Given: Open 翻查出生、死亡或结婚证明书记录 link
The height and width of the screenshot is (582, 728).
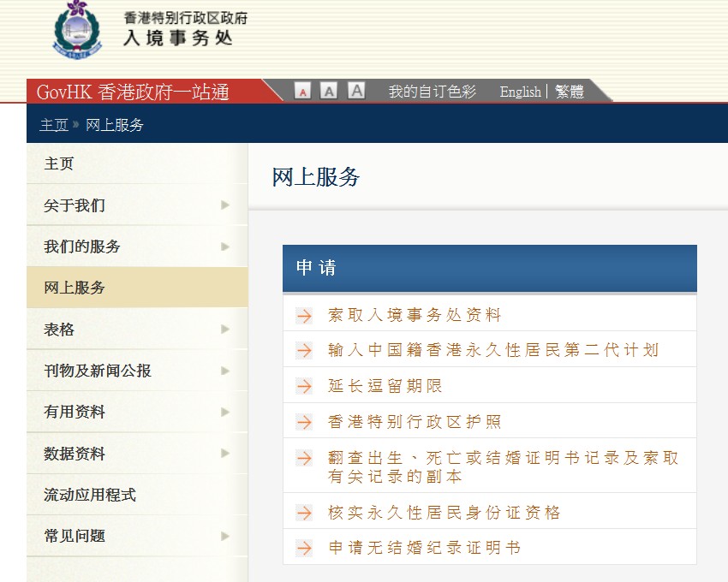Looking at the screenshot, I should click(504, 467).
